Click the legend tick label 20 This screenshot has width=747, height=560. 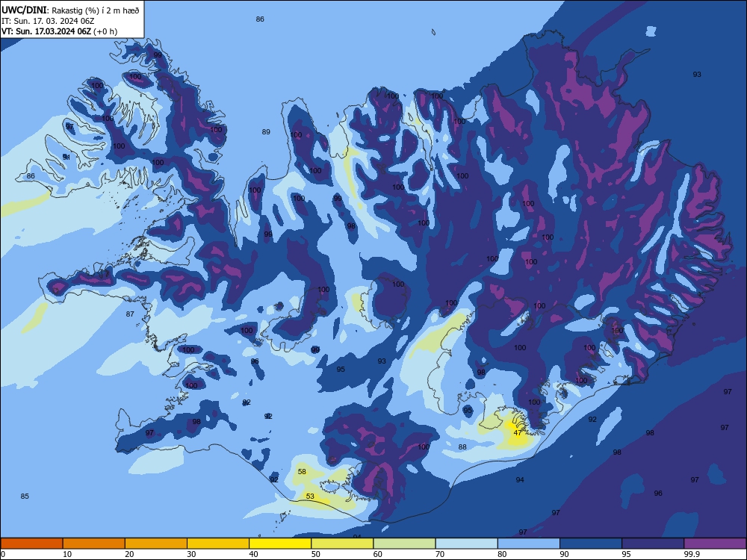pos(129,554)
